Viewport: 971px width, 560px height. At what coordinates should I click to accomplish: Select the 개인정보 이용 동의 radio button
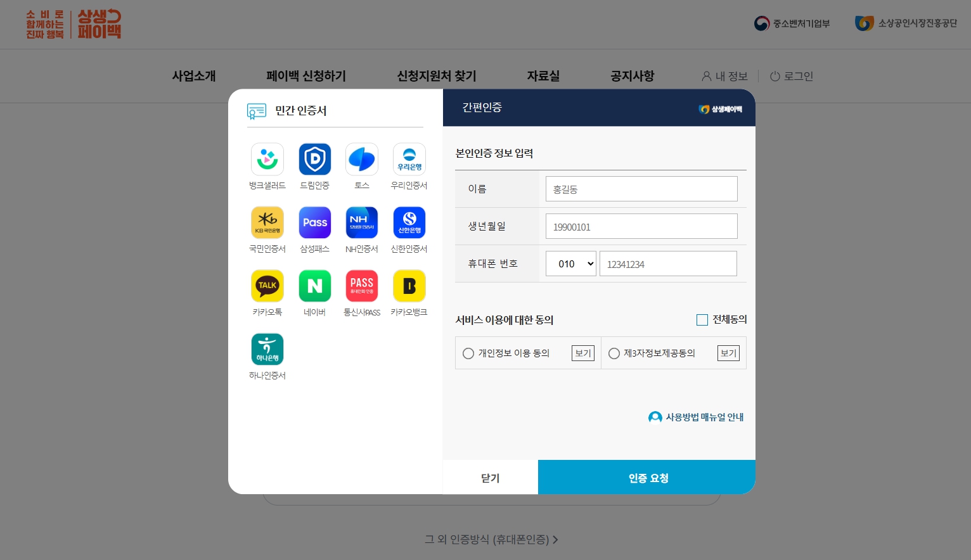pyautogui.click(x=468, y=353)
